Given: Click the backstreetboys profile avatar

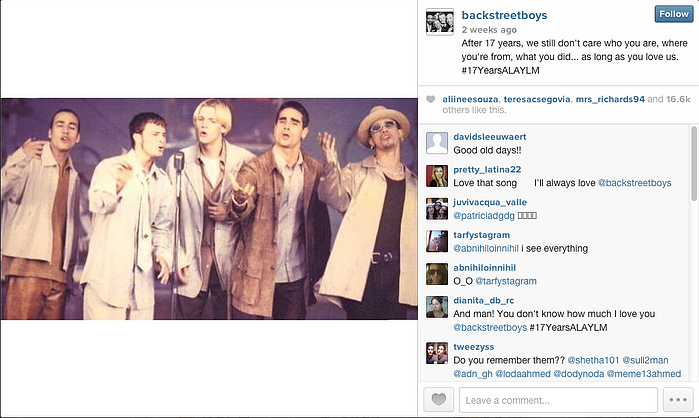Looking at the screenshot, I should (x=440, y=21).
